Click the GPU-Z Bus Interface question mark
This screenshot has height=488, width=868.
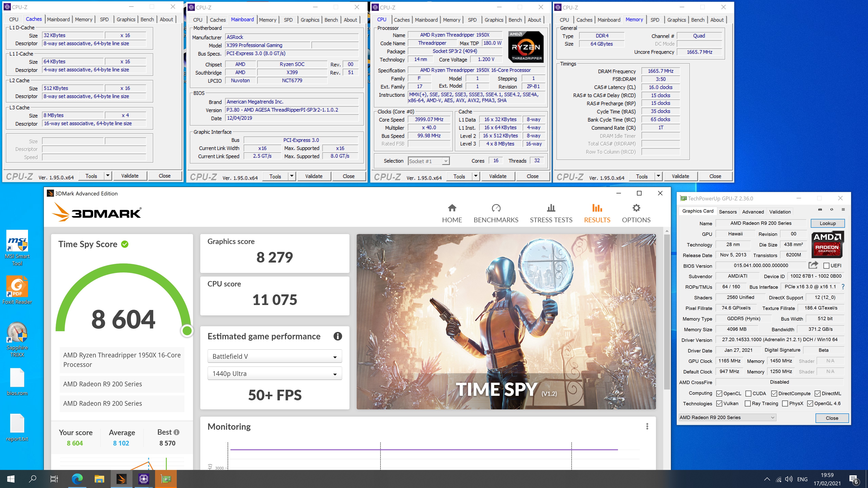843,287
